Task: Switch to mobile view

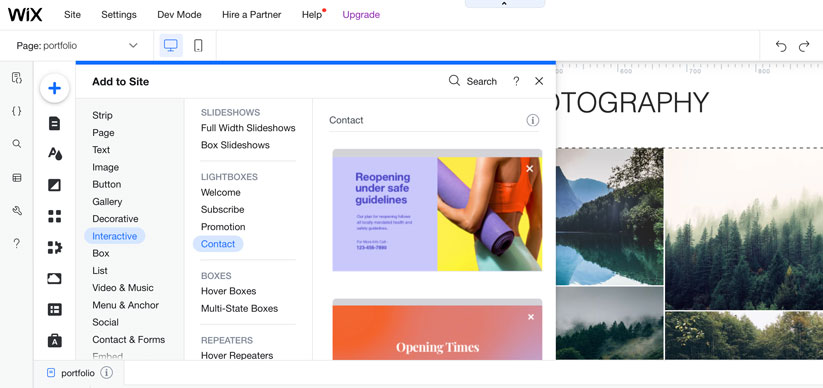Action: coord(198,46)
